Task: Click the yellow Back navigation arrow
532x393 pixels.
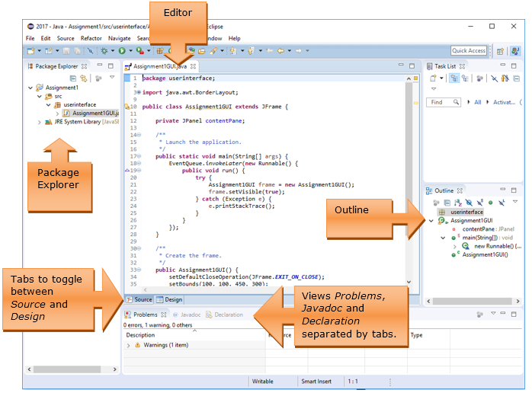Action: point(280,51)
